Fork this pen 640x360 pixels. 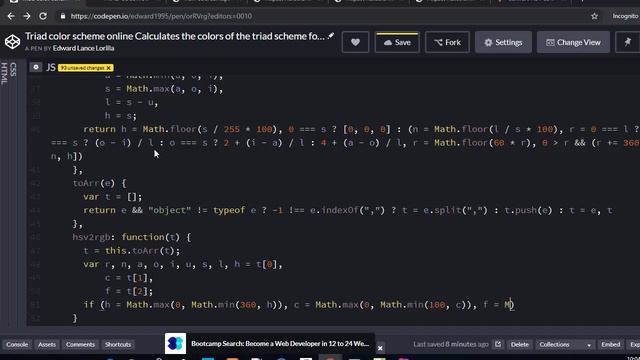(447, 42)
